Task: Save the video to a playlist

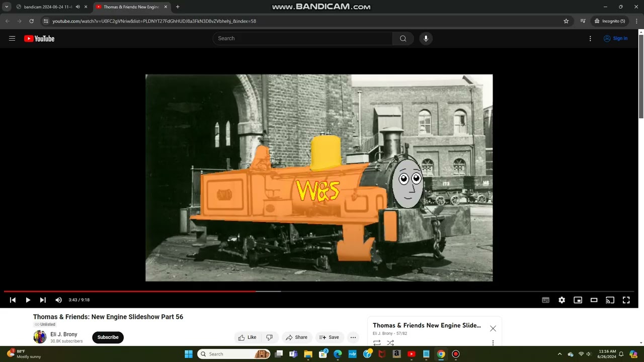Action: pyautogui.click(x=329, y=337)
